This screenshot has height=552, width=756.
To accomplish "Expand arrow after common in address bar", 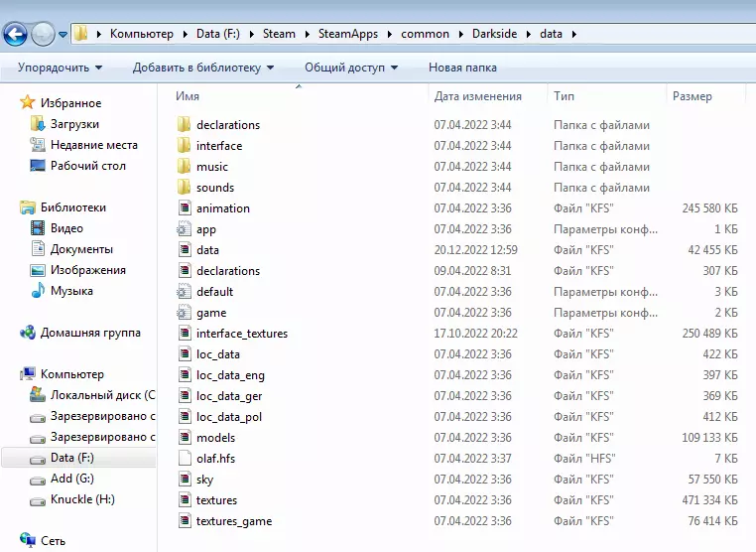I will 460,35.
